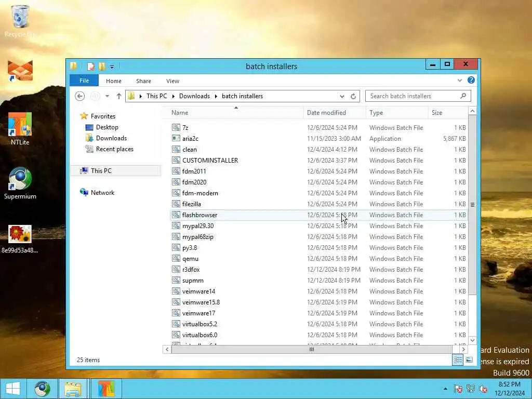Click the File Explorer taskbar button
The height and width of the screenshot is (399, 532).
tap(73, 389)
